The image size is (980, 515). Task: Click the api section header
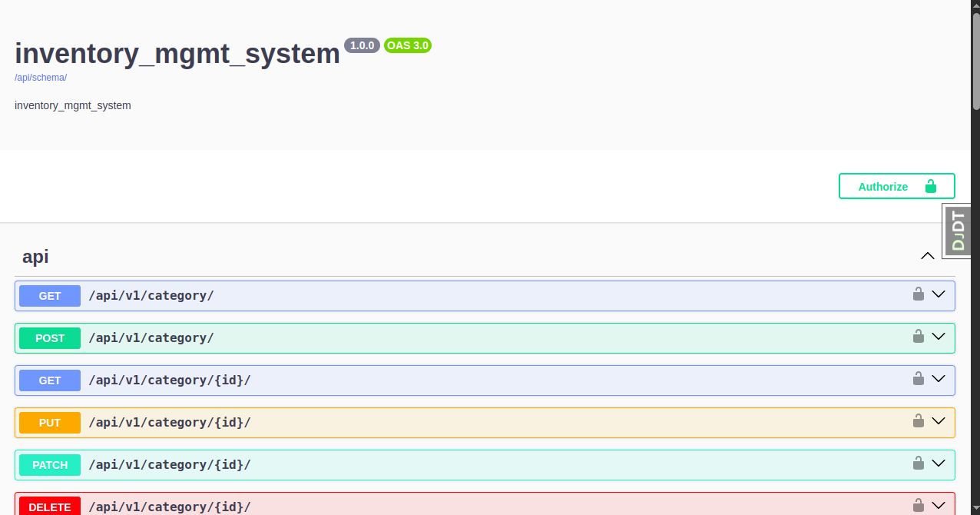[35, 256]
